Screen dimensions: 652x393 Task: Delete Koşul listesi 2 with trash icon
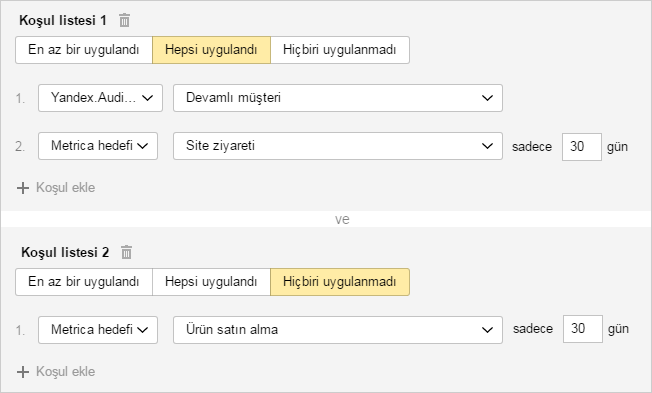[x=126, y=252]
